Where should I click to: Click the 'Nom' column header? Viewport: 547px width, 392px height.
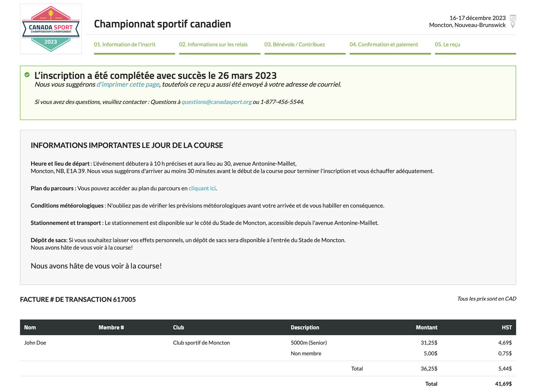tap(30, 327)
